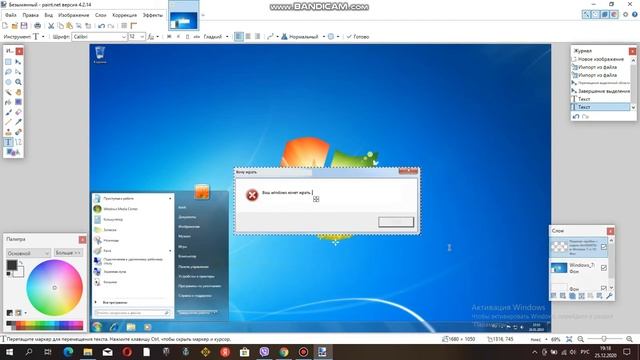Click the Print toolbar icon
This screenshot has height=360, width=640.
click(38, 26)
